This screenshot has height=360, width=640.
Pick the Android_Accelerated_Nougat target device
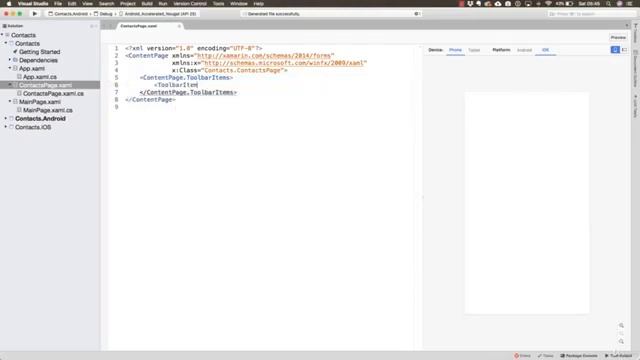click(x=158, y=13)
